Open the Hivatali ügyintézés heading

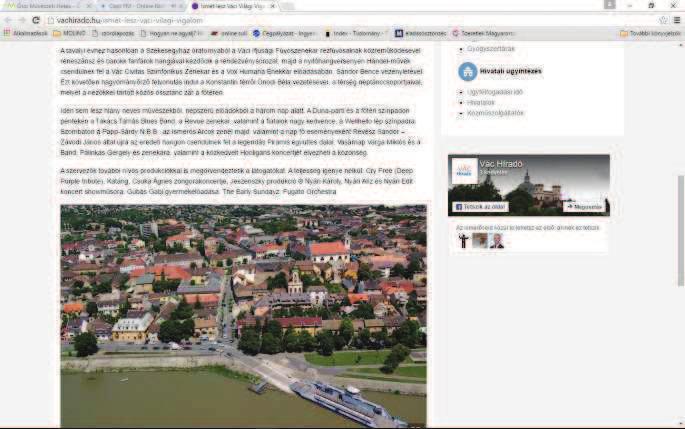pos(510,71)
